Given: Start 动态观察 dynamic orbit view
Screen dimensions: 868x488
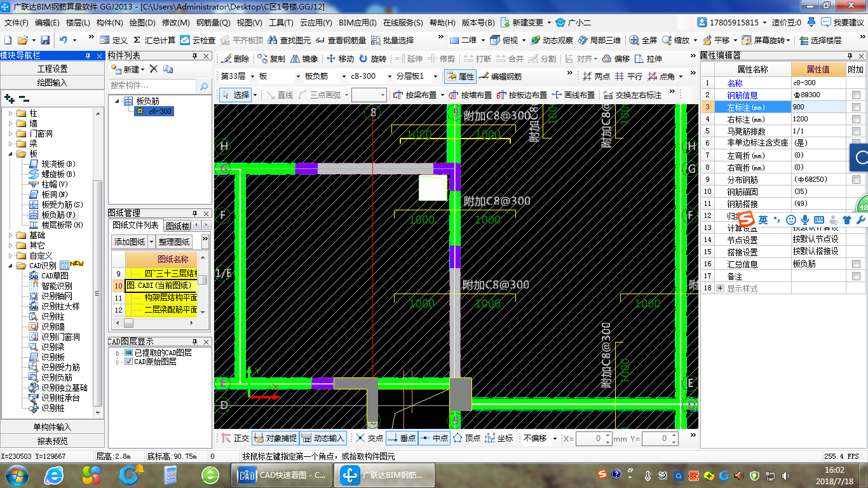Looking at the screenshot, I should (551, 40).
